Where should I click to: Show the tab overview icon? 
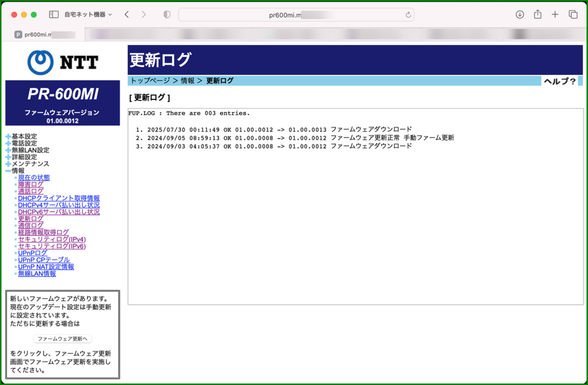point(573,14)
